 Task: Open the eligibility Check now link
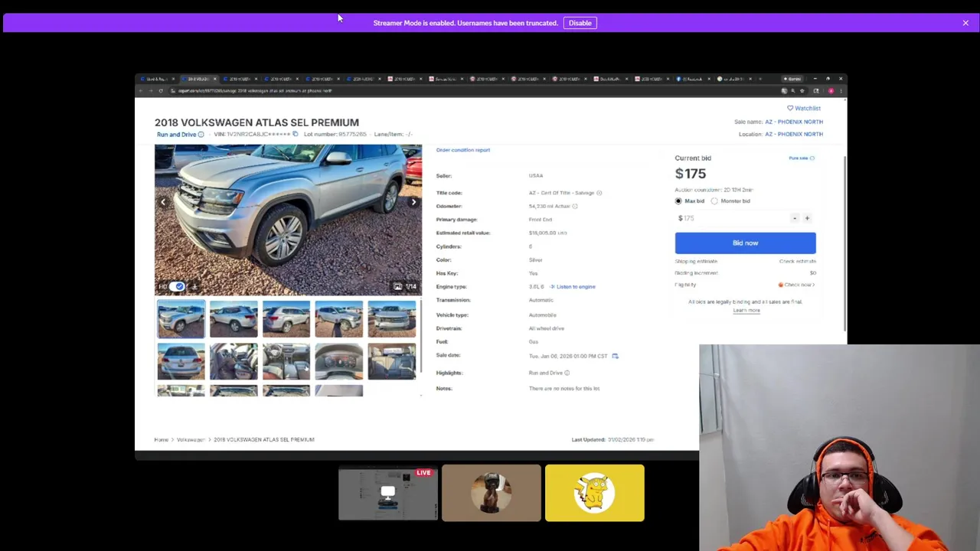click(797, 285)
